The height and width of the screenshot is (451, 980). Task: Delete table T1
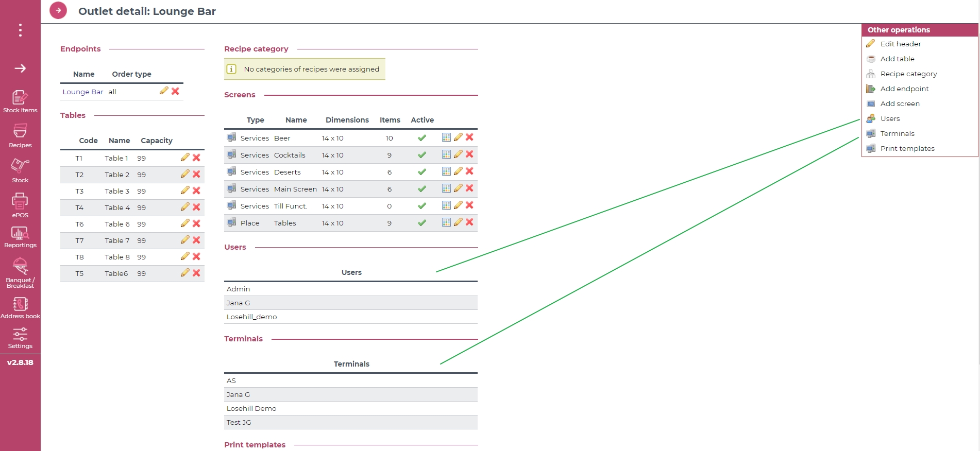click(196, 158)
